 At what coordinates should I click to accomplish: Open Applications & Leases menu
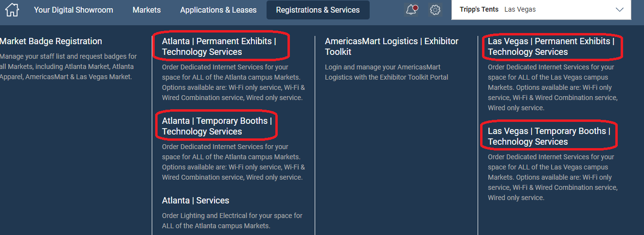point(218,10)
